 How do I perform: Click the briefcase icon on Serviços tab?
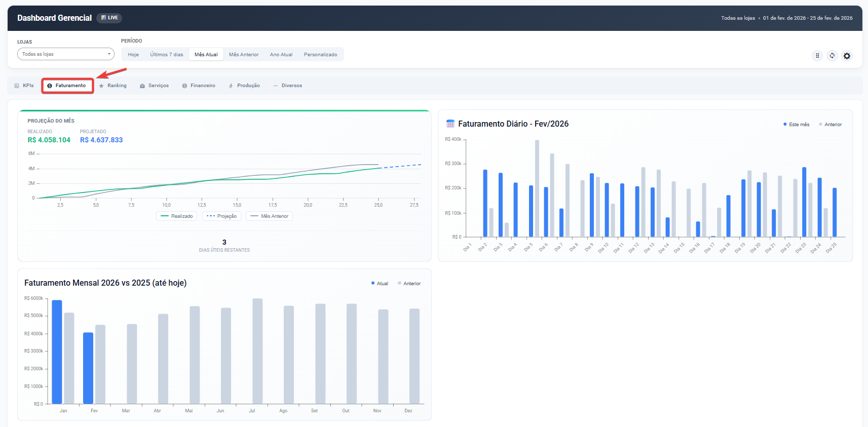pos(142,86)
